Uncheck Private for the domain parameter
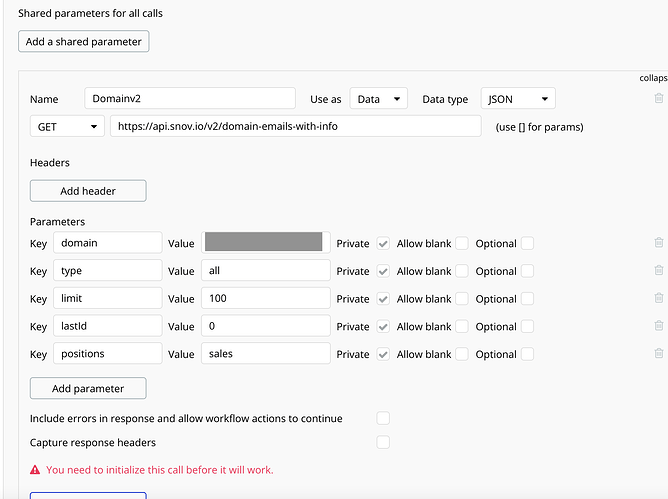 tap(383, 243)
